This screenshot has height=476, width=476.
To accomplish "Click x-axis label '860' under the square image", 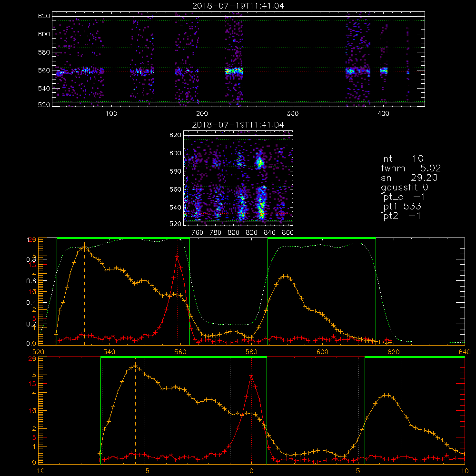I will 288,233.
